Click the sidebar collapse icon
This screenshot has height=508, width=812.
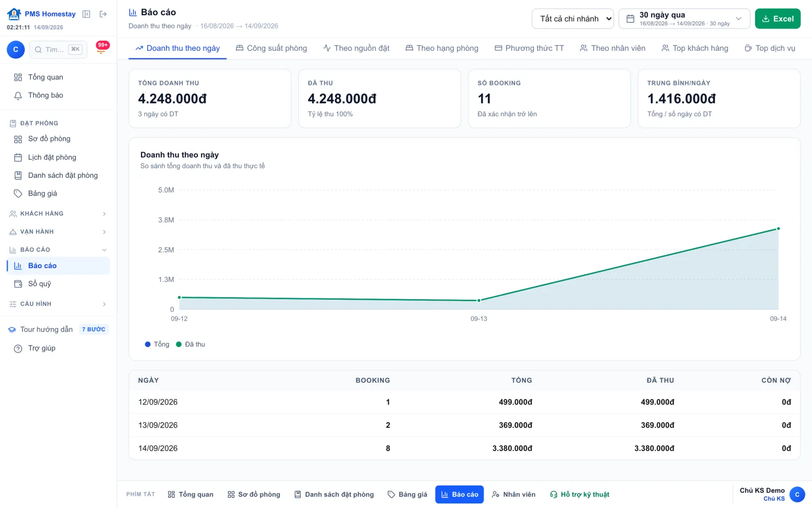tap(86, 14)
